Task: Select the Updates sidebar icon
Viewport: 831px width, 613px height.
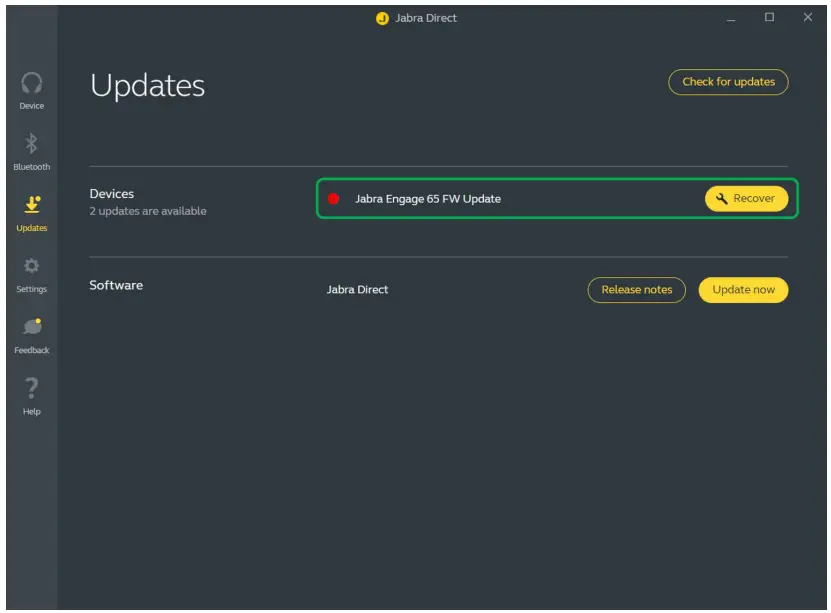Action: pos(31,208)
